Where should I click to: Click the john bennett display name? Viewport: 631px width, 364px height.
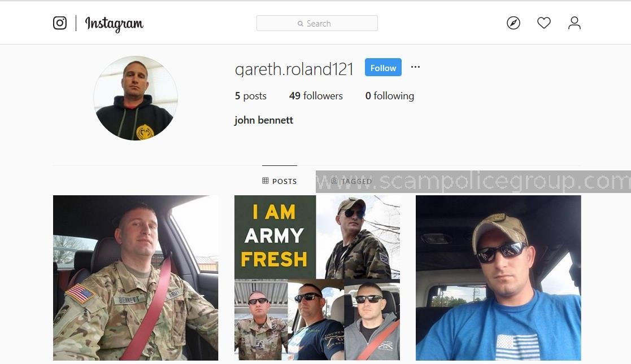(264, 120)
